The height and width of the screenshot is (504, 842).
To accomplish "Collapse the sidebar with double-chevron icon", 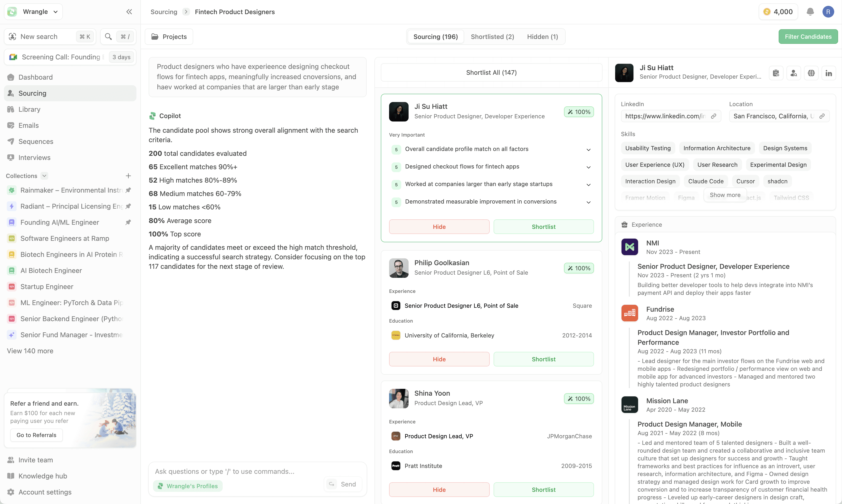I will click(x=129, y=12).
